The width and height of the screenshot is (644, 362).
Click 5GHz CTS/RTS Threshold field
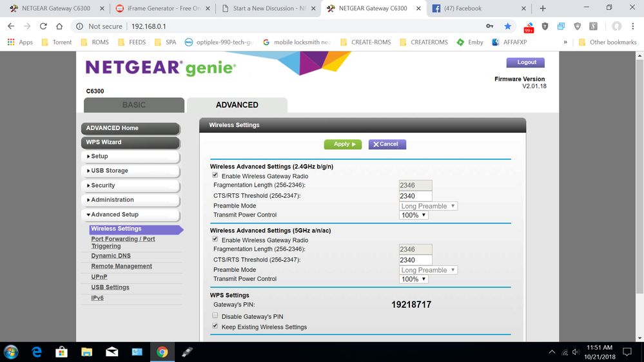pyautogui.click(x=415, y=260)
